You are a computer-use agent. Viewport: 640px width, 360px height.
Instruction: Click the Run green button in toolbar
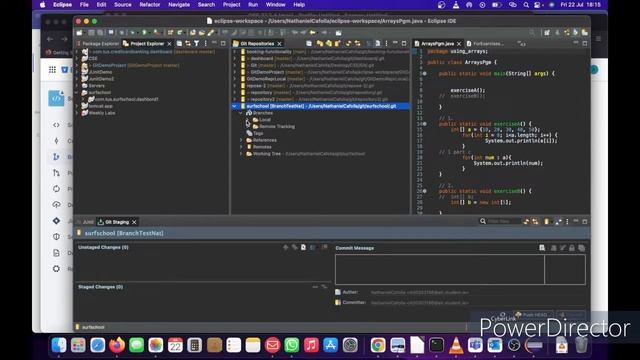[144, 33]
